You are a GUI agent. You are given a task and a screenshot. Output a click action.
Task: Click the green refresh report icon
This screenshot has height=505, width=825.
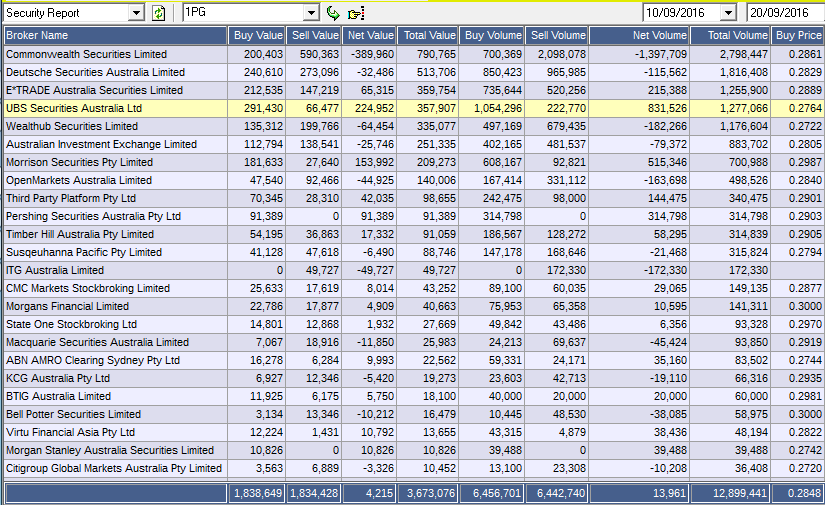tap(158, 13)
